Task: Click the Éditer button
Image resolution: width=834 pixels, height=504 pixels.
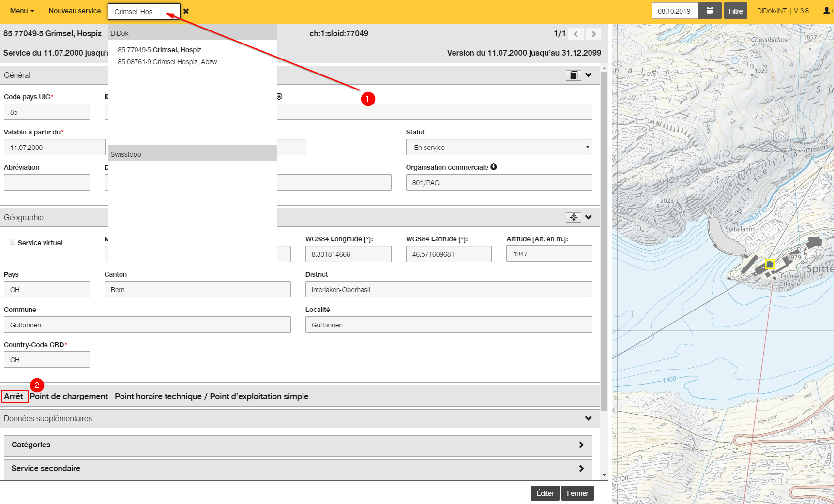Action: pos(545,493)
